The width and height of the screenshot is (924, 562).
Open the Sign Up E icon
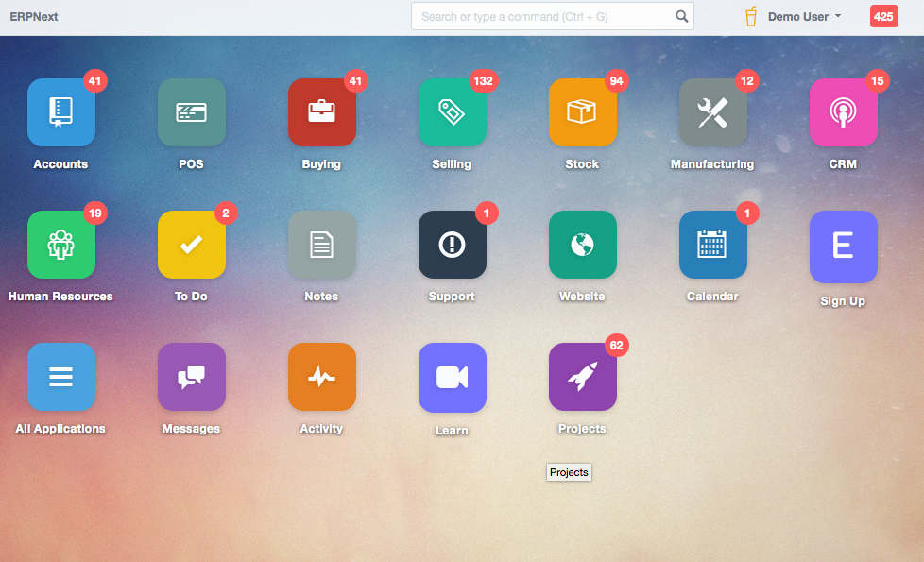844,247
